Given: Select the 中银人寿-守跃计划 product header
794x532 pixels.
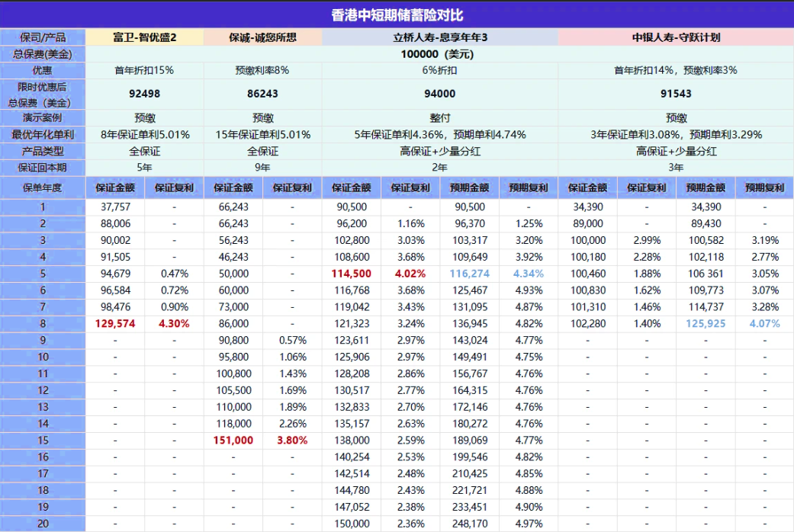Looking at the screenshot, I should tap(676, 37).
